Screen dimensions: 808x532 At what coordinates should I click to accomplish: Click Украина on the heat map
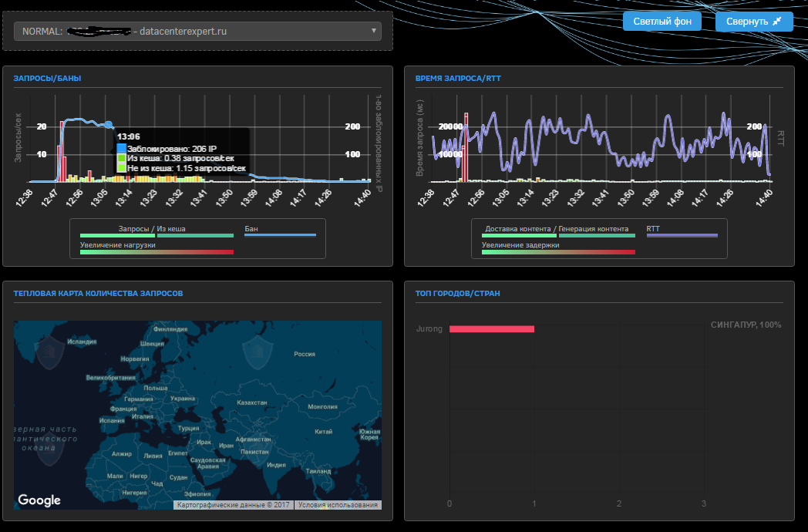[183, 399]
